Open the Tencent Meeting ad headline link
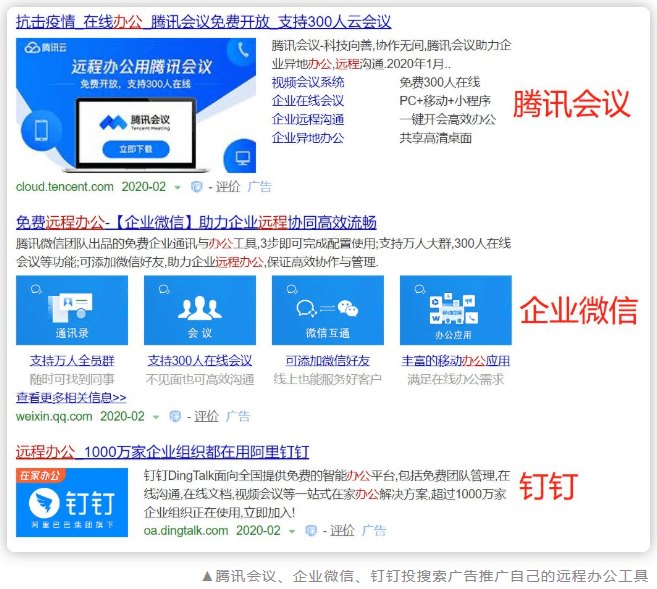This screenshot has width=657, height=589. [x=204, y=21]
